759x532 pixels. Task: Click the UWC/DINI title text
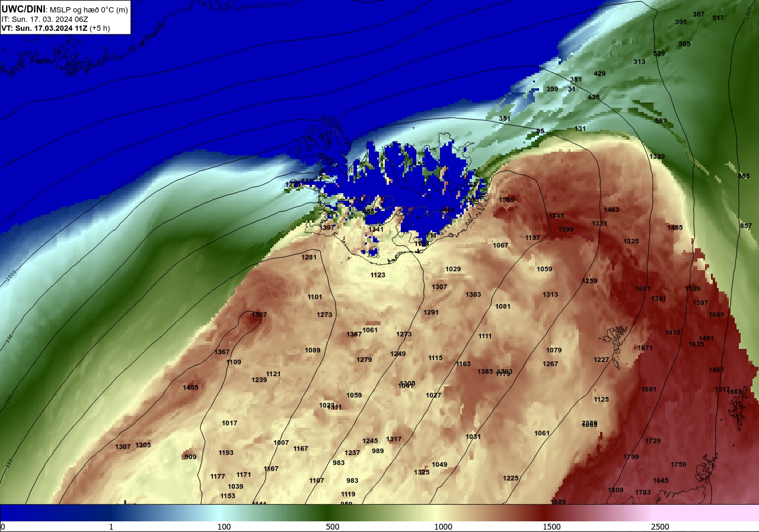[23, 9]
